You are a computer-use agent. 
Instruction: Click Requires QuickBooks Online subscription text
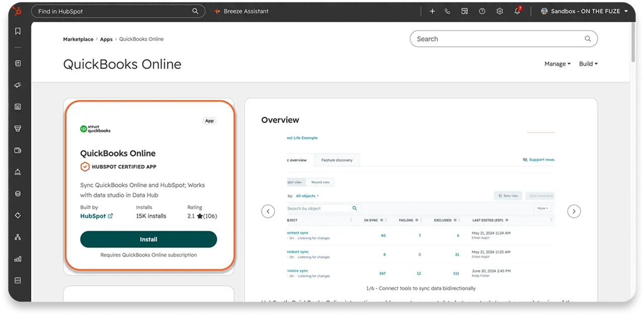[x=148, y=255]
